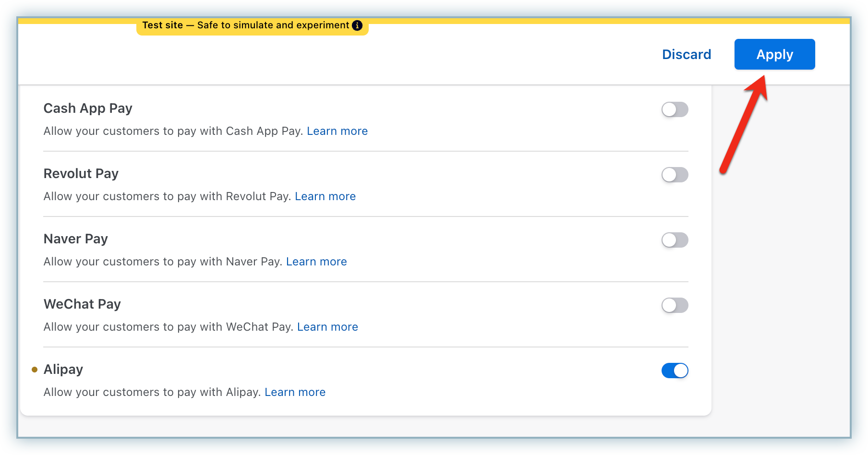Discard the pending changes

[686, 54]
